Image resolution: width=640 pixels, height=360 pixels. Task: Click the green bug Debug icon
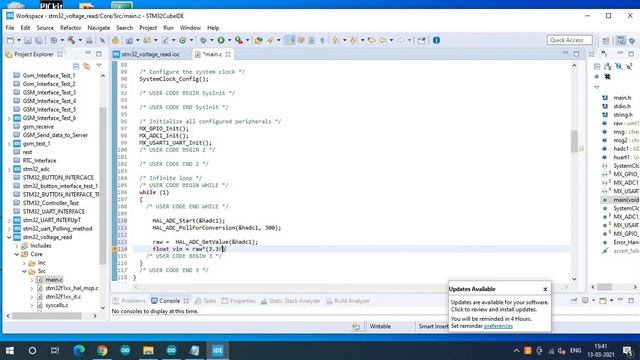click(203, 40)
